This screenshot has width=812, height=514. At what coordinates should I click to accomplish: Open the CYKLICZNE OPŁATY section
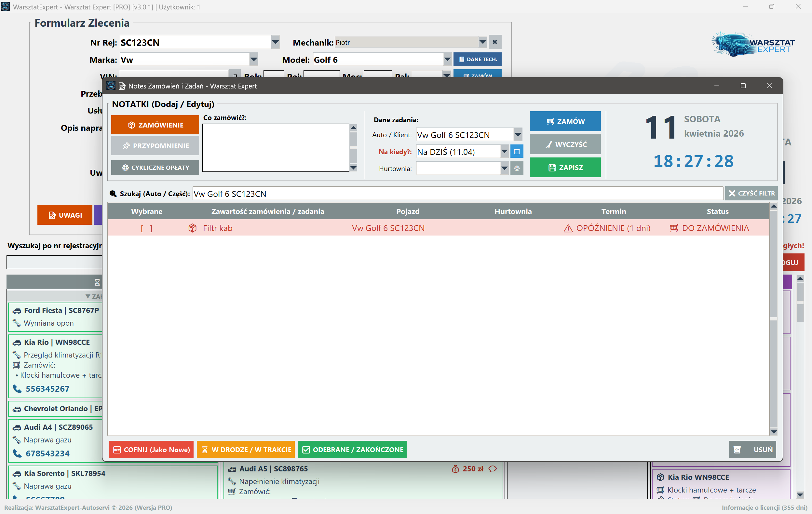coord(155,168)
